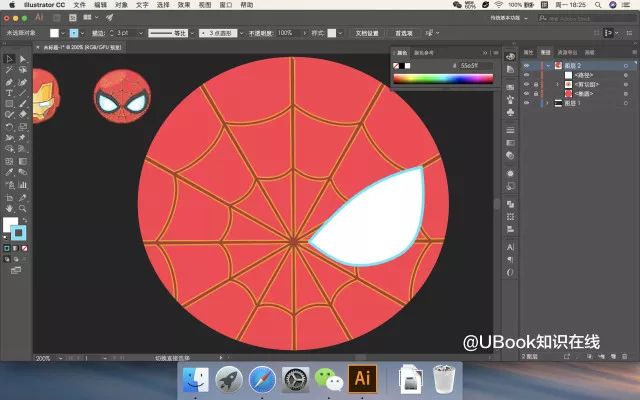Viewport: 640px width, 400px height.
Task: Open the stroke color dropdown in control bar
Action: click(x=82, y=33)
